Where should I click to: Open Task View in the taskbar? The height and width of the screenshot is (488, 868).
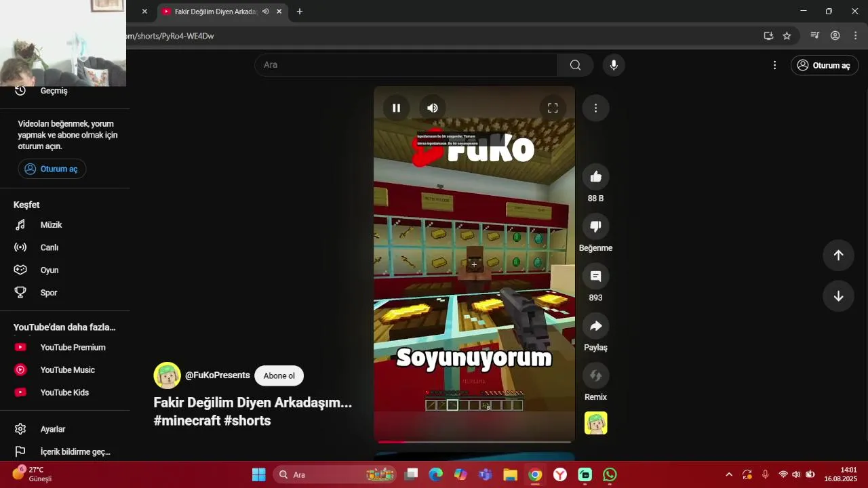coord(412,474)
